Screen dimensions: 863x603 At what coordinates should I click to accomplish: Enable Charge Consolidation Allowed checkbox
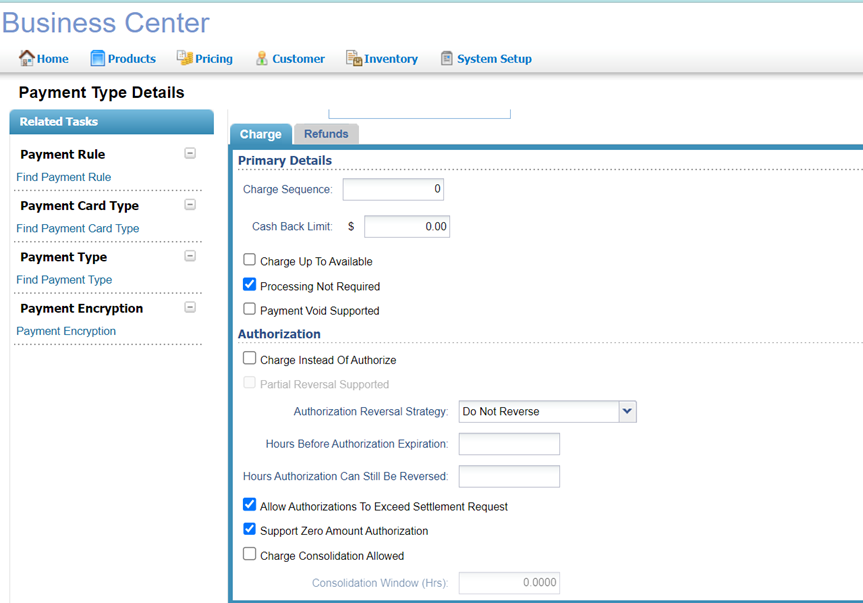250,554
